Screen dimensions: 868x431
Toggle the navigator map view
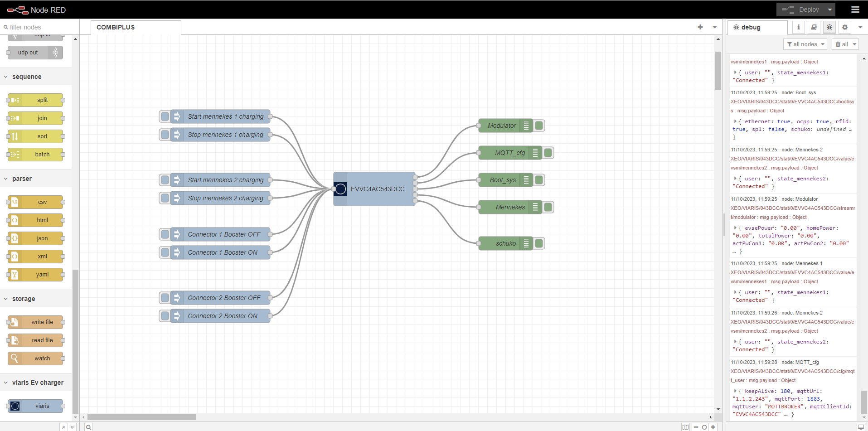[686, 427]
